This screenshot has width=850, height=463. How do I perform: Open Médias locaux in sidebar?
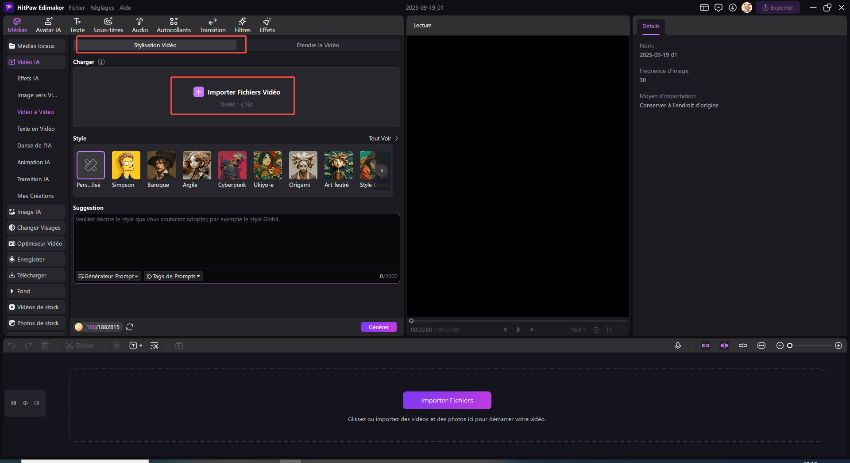(x=35, y=46)
